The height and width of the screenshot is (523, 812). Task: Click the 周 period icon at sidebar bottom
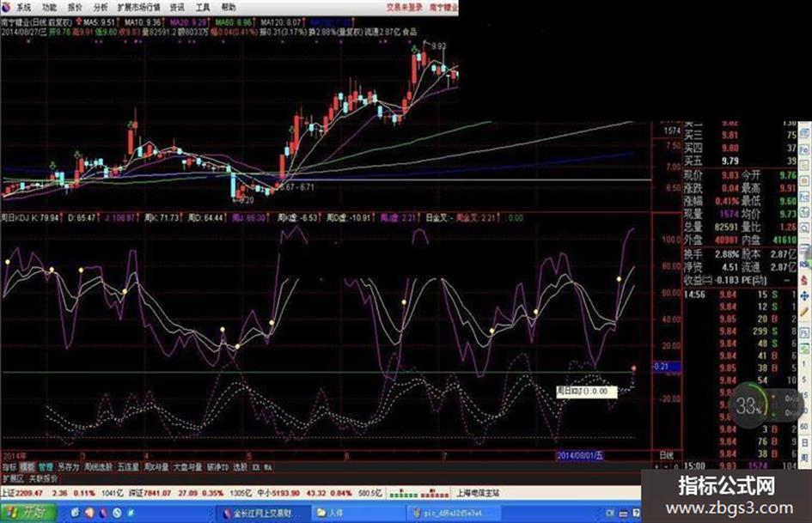[804, 459]
